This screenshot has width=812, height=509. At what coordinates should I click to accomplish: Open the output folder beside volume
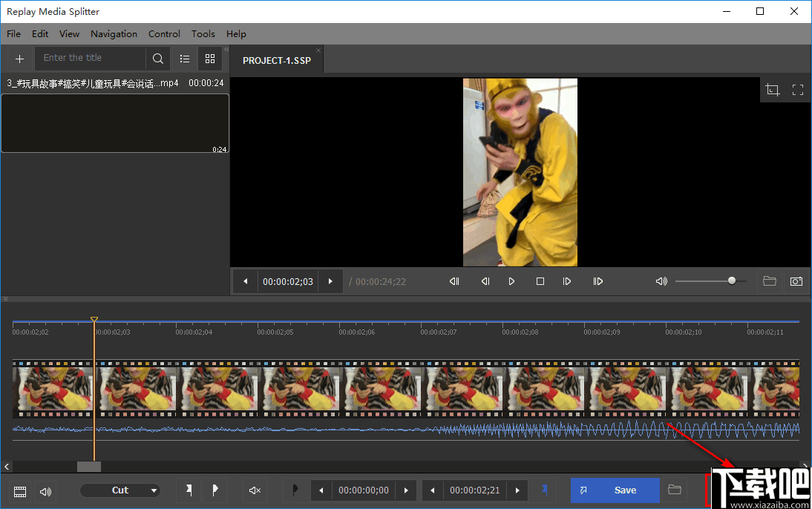(770, 281)
